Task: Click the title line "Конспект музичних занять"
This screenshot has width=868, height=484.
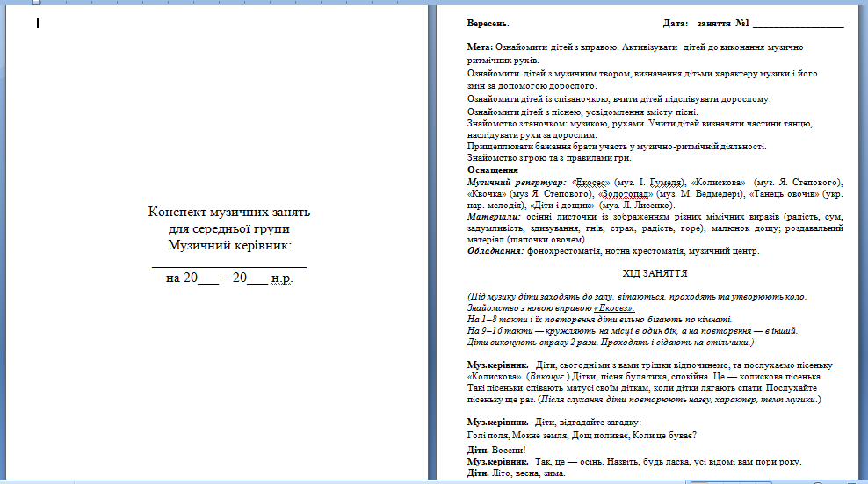Action: (228, 212)
